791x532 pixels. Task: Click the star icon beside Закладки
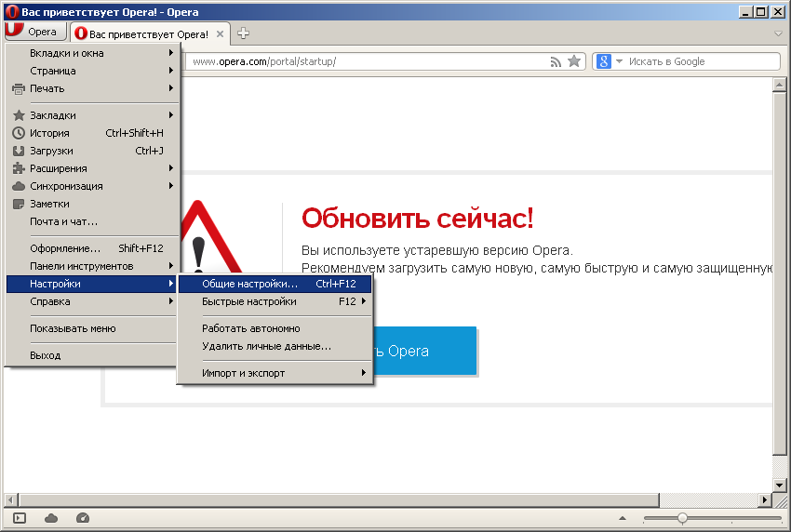tap(19, 115)
